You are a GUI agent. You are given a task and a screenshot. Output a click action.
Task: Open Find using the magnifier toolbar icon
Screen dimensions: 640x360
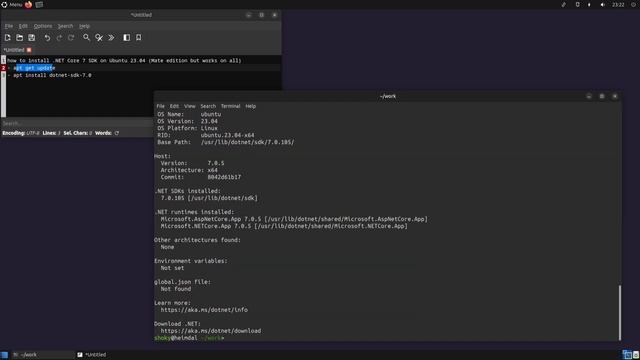pyautogui.click(x=87, y=38)
